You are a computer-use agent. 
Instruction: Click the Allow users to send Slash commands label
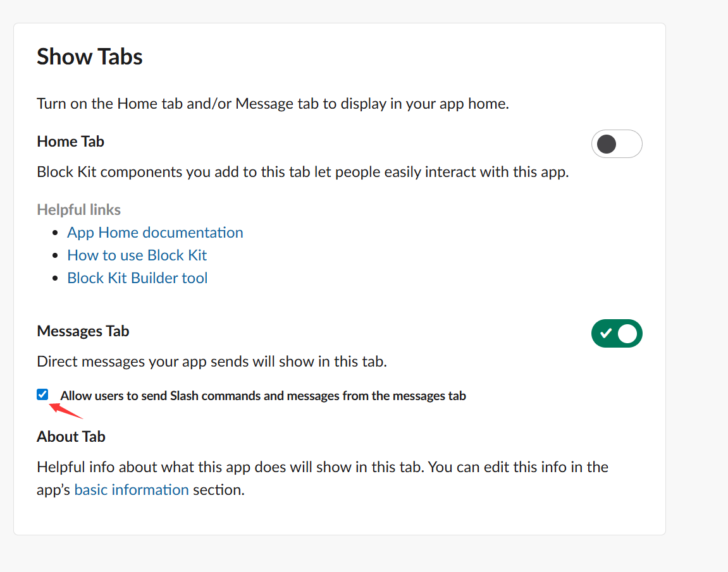point(263,396)
